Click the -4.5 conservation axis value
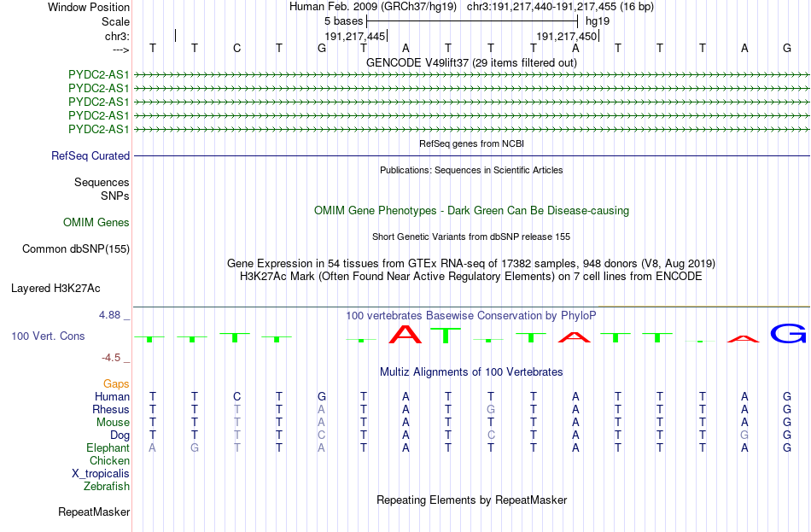This screenshot has height=532, width=811. tap(111, 358)
